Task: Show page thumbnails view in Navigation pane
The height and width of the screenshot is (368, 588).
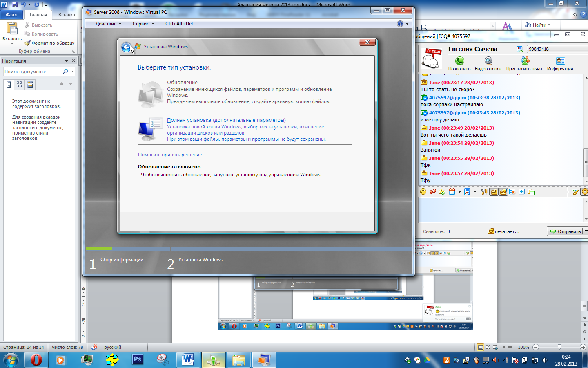Action: (19, 85)
